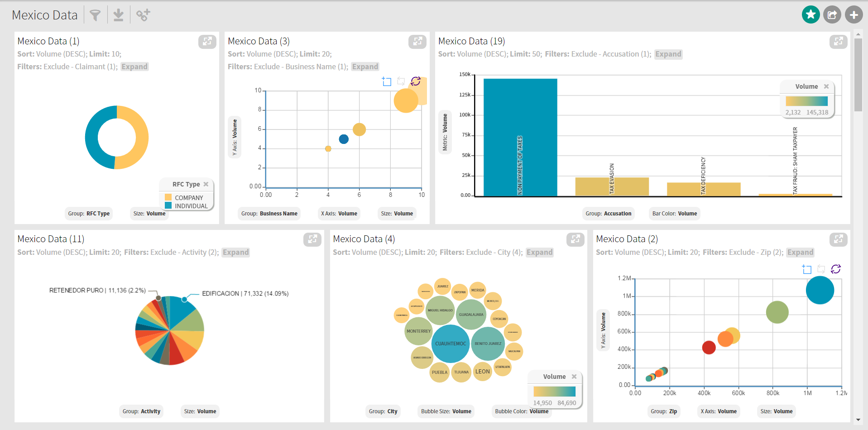Open Bubble Size: Volume selector

click(446, 411)
